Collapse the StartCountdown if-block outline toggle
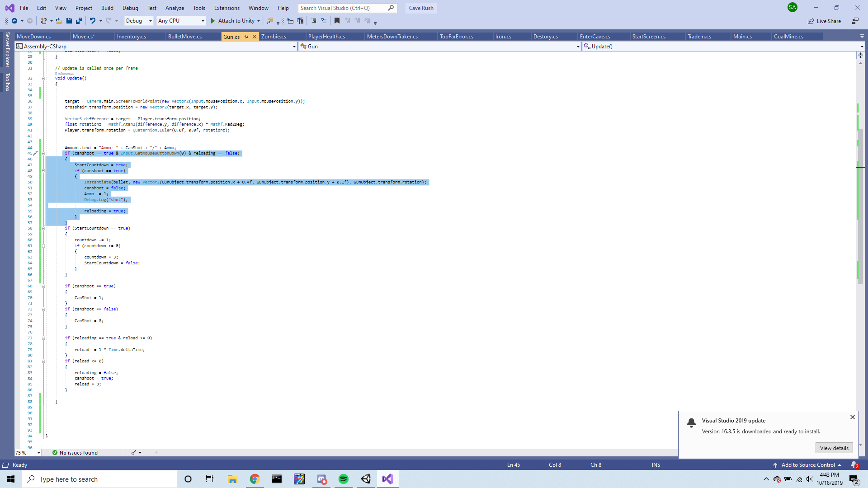 coord(43,228)
